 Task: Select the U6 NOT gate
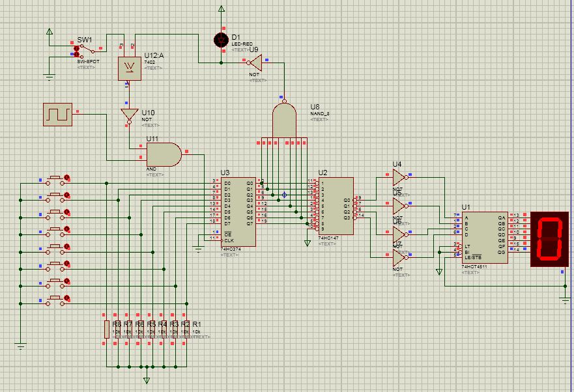click(399, 234)
